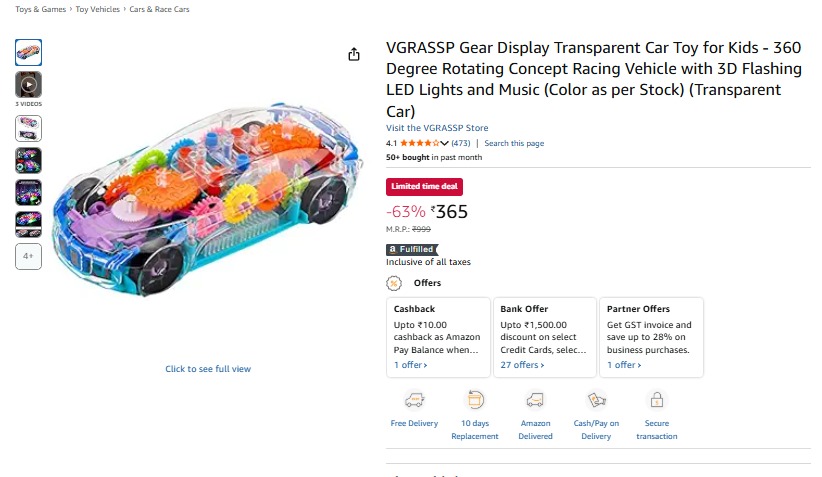Expand the star rating dropdown arrow
The image size is (822, 477).
(x=445, y=143)
